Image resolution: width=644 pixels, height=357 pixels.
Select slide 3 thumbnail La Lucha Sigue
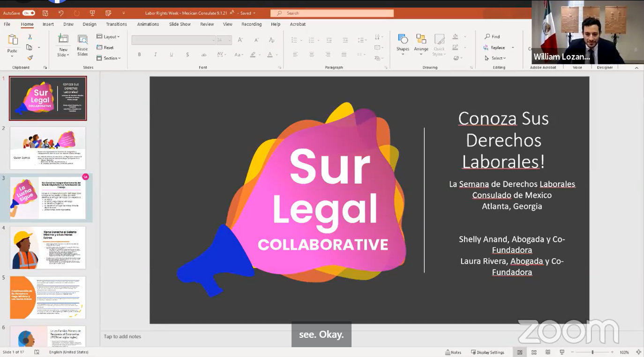point(48,198)
